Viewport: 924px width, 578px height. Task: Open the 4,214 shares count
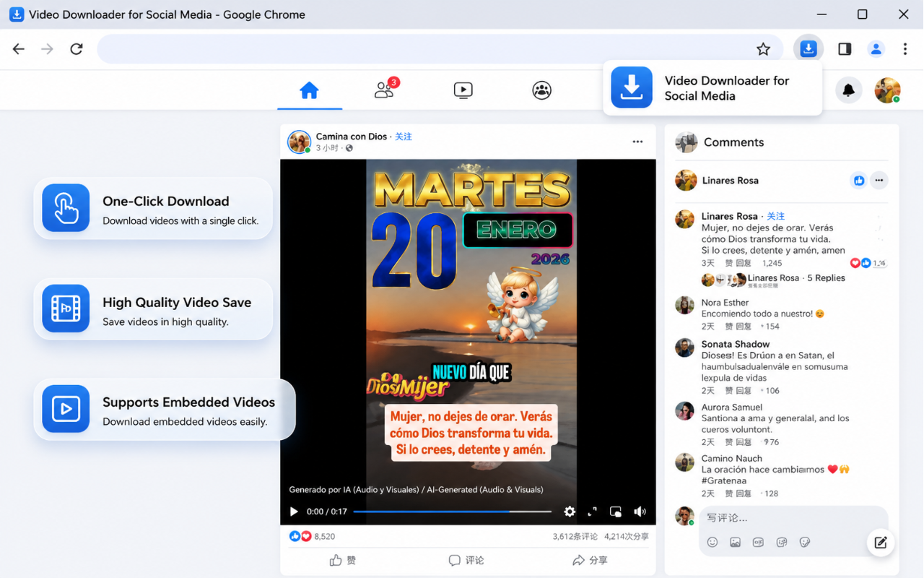point(627,536)
